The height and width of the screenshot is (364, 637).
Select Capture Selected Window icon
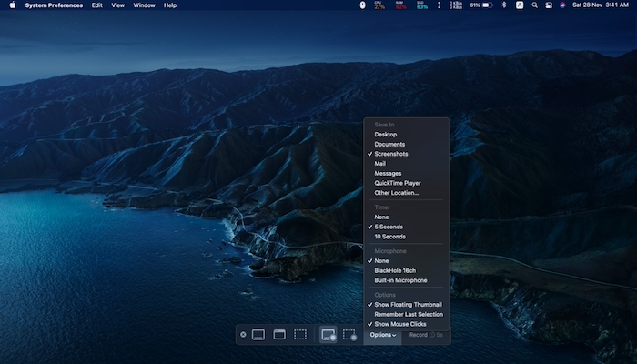coord(279,335)
